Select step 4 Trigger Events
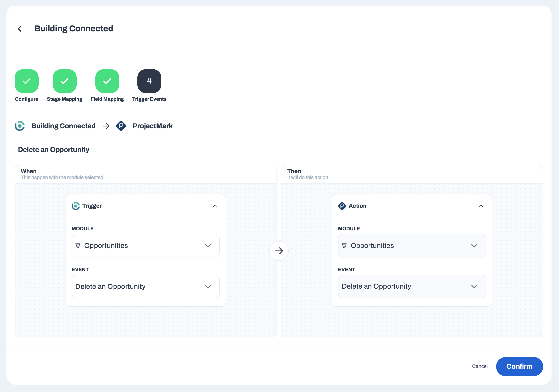This screenshot has height=392, width=559. 149,81
